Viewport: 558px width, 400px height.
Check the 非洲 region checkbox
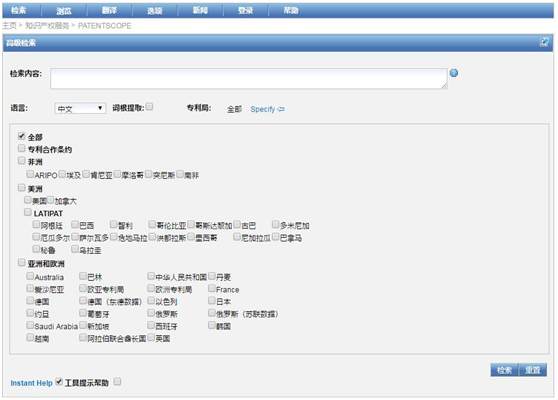[22, 160]
